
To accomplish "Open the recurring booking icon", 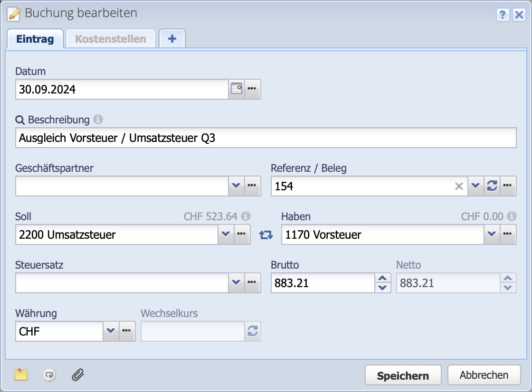I will pyautogui.click(x=49, y=375).
